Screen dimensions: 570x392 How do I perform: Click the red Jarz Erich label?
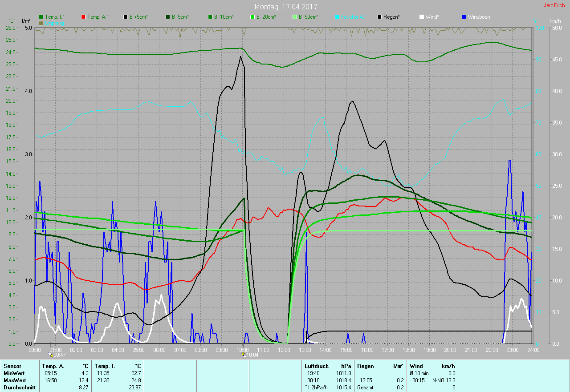coord(554,5)
